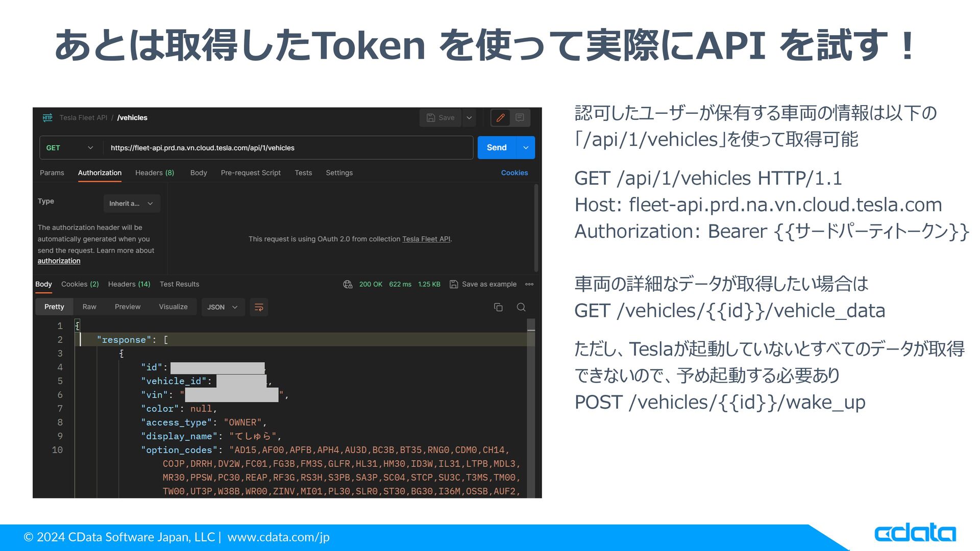Click the Save as example disk icon

coord(454,285)
